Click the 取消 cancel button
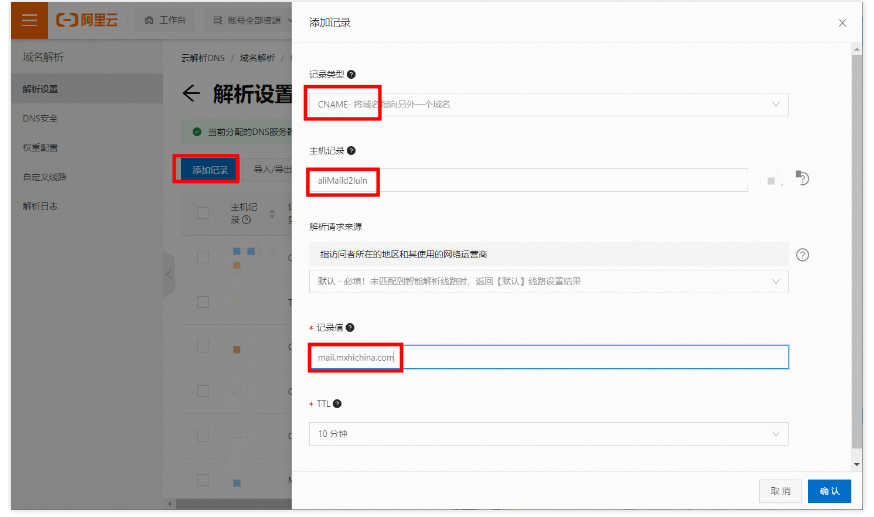This screenshot has width=874, height=517. point(780,491)
